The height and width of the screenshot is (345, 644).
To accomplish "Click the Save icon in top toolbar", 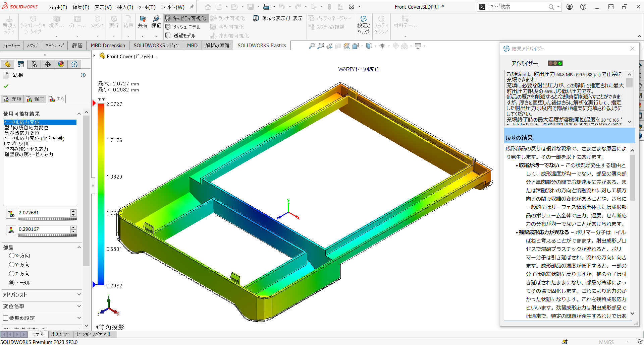I will pyautogui.click(x=251, y=7).
